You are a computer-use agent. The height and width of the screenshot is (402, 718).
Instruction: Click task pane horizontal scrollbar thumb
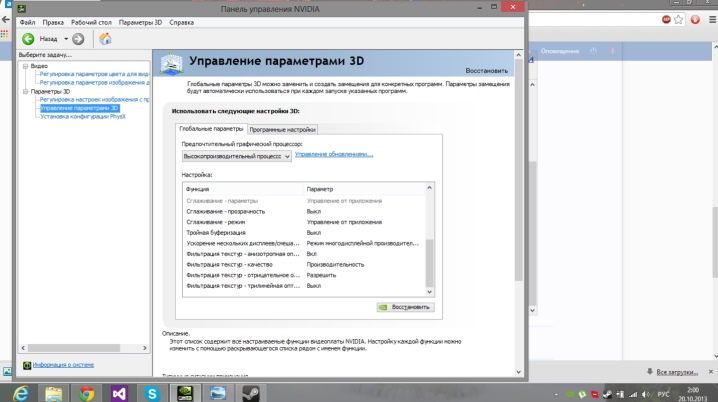pos(74,348)
